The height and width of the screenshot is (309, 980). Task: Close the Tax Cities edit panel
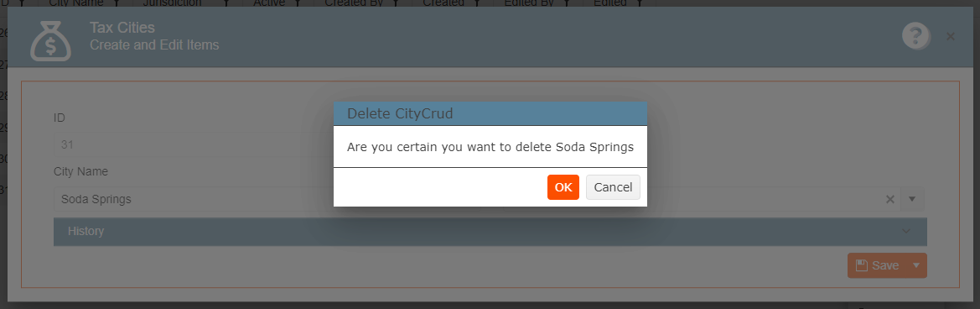[951, 37]
